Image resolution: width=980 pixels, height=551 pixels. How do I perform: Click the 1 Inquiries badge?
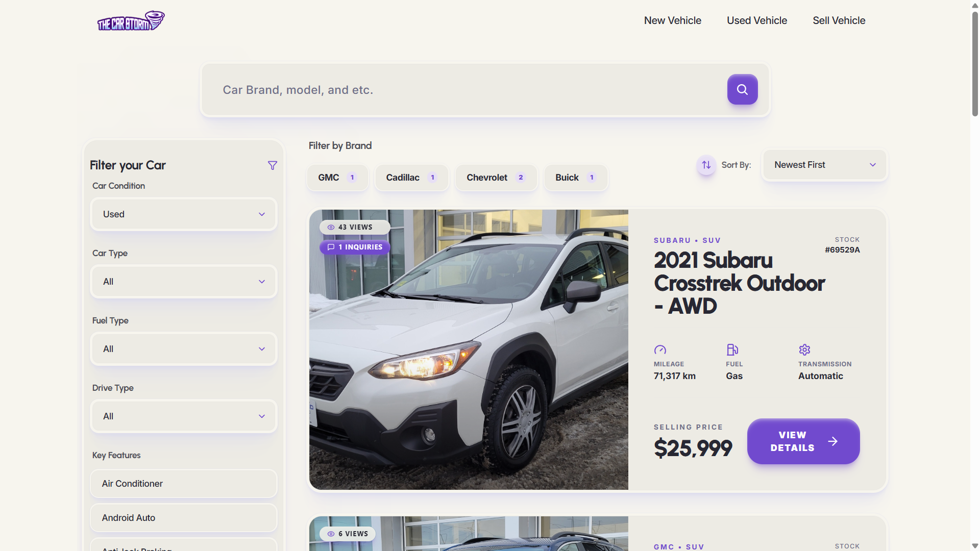pyautogui.click(x=355, y=247)
